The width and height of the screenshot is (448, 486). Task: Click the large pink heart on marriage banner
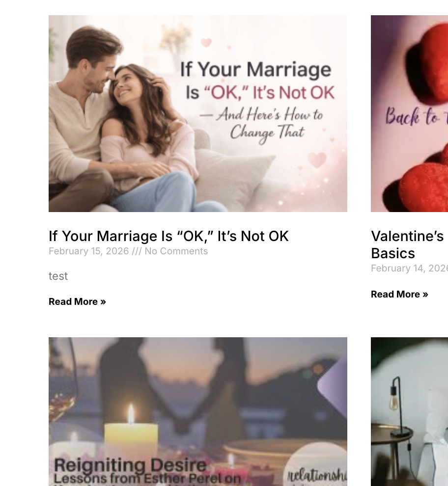pyautogui.click(x=317, y=160)
